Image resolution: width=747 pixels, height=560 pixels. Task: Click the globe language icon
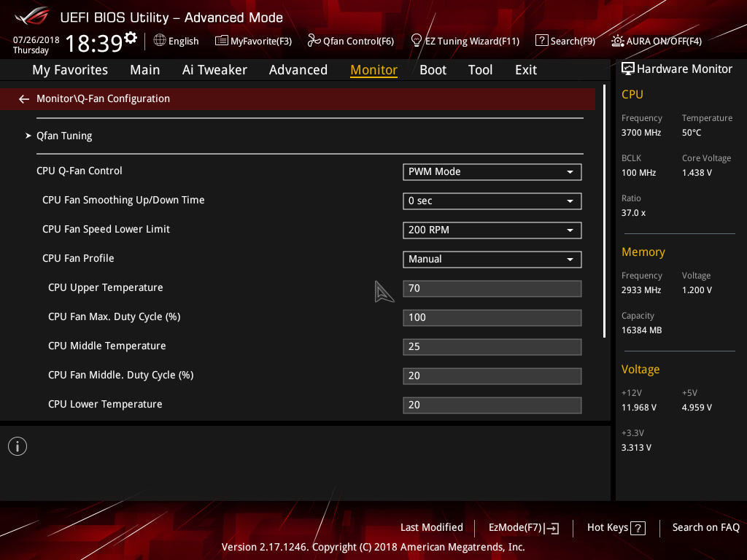160,41
